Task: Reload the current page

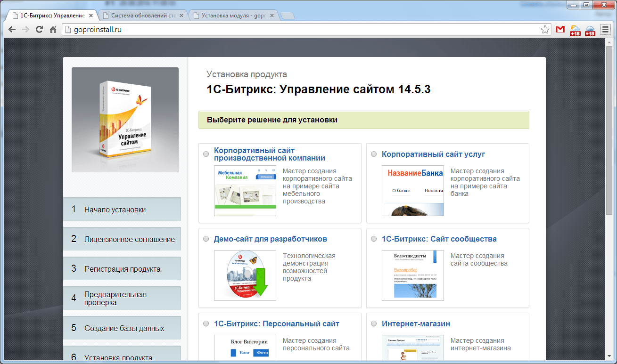Action: coord(40,29)
